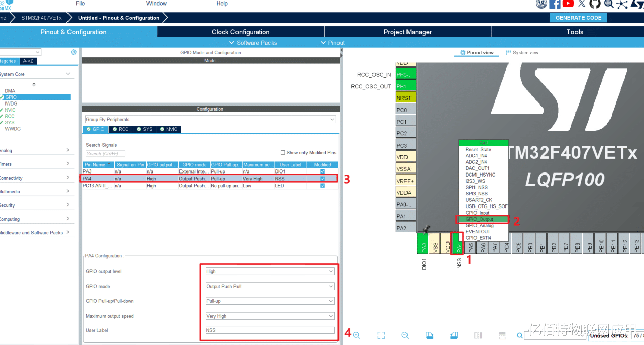Expand the Middleware and Software Packs category
This screenshot has height=345, width=644.
tap(68, 232)
